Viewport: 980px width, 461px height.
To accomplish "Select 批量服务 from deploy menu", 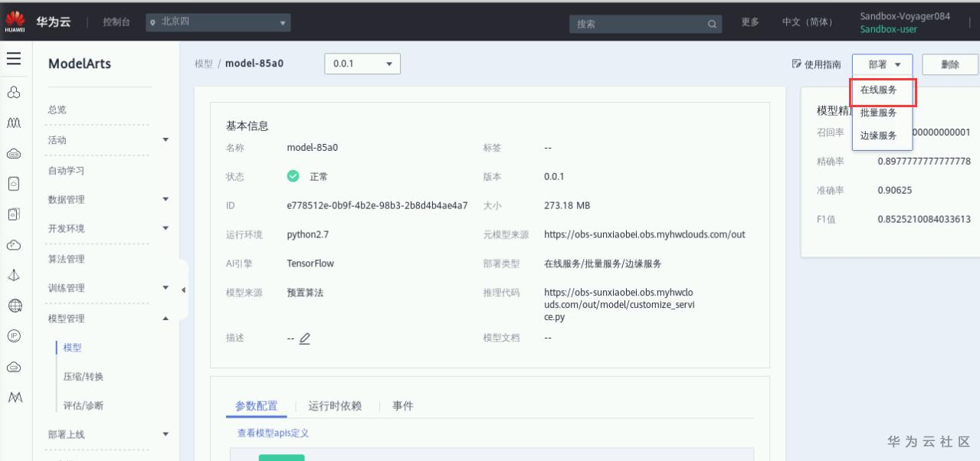I will click(x=878, y=113).
